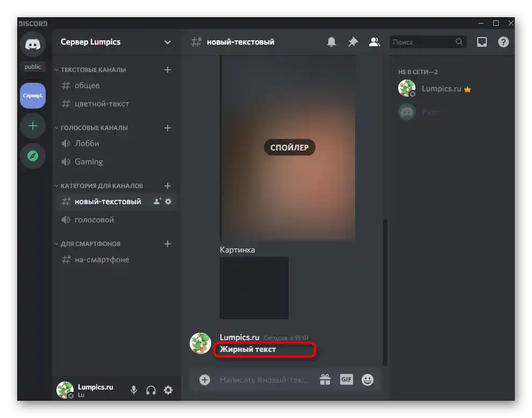Screen dimensions: 532x418
Task: Toggle member list icon
Action: point(374,42)
